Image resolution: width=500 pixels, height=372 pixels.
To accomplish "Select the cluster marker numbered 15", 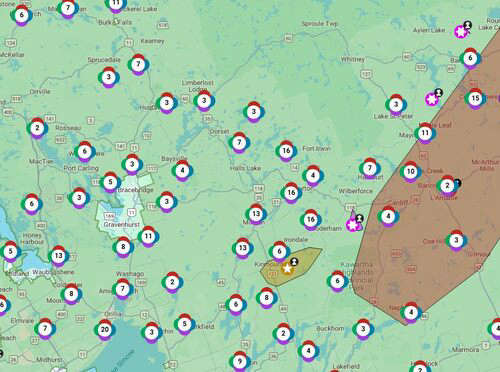I will [x=475, y=99].
